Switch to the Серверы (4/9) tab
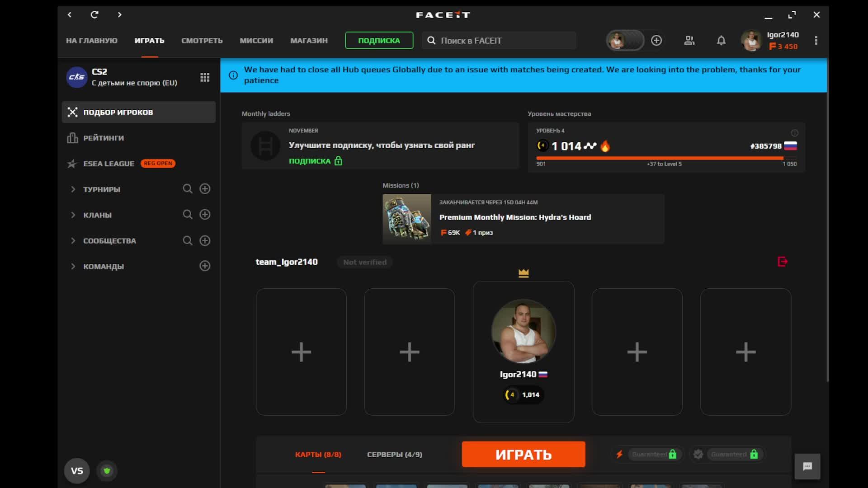The width and height of the screenshot is (868, 488). point(394,455)
